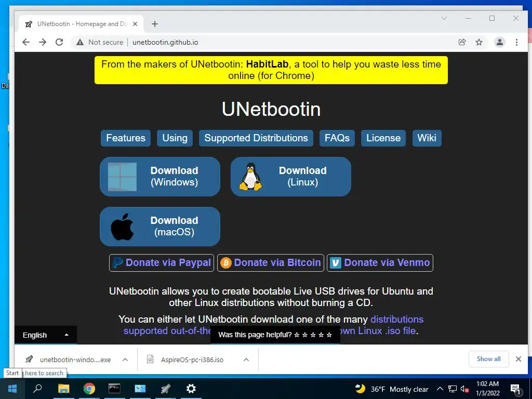This screenshot has width=532, height=399.
Task: Open the HabitLab link in banner
Action: coord(267,64)
